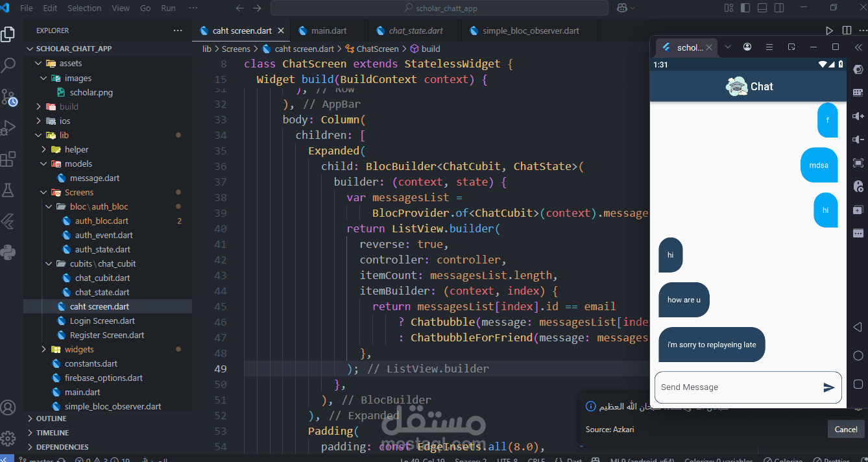Viewport: 868px width, 462px height.
Task: Open the Extensions view icon
Action: click(8, 159)
